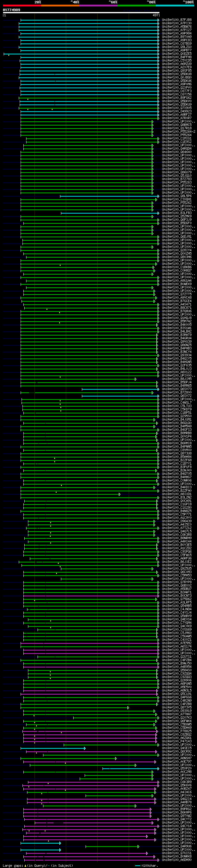197x868 pixels.
Task: Select the AV774989 query title
Action: point(11,10)
